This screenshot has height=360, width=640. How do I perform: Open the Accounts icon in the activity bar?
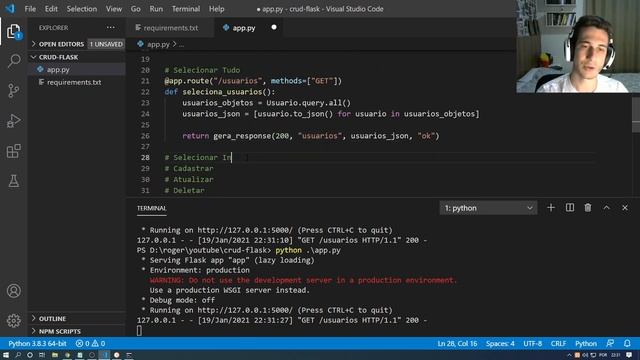pyautogui.click(x=13, y=291)
